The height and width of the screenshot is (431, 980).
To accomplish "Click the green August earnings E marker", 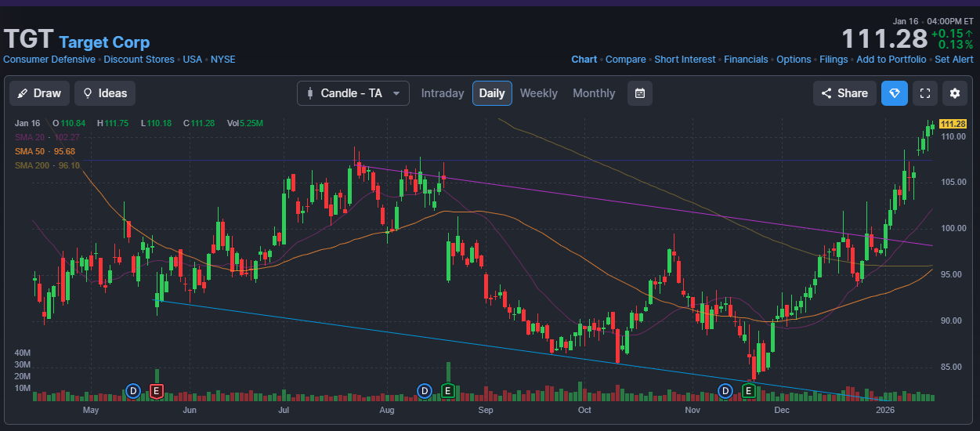I will point(448,390).
